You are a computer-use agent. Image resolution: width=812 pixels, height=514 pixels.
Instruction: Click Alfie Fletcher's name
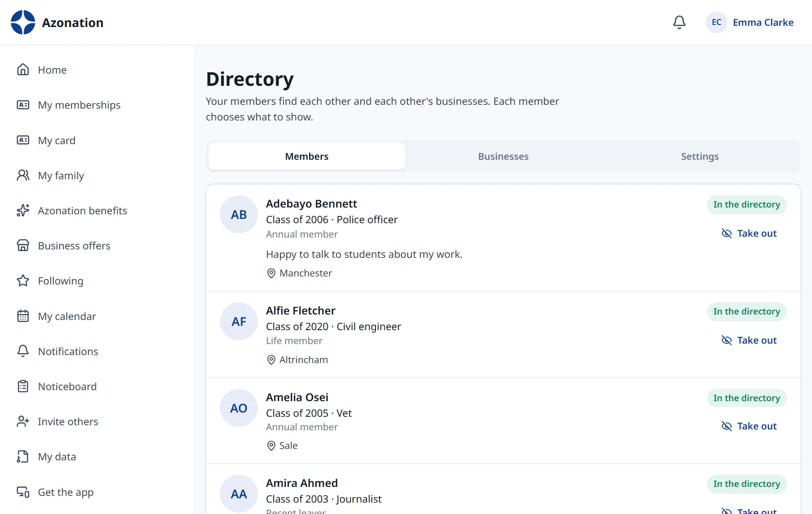(x=301, y=311)
